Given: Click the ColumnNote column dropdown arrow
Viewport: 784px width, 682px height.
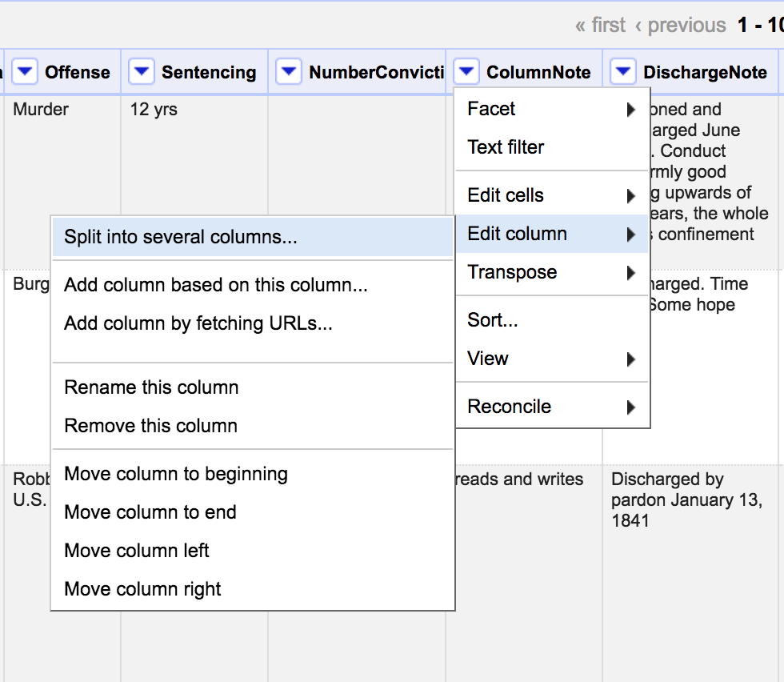Looking at the screenshot, I should [467, 73].
